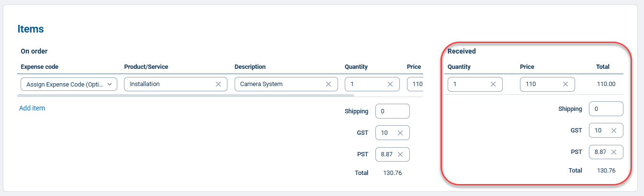Viewport: 644px width, 196px height.
Task: Clear the Received Quantity value
Action: [493, 84]
